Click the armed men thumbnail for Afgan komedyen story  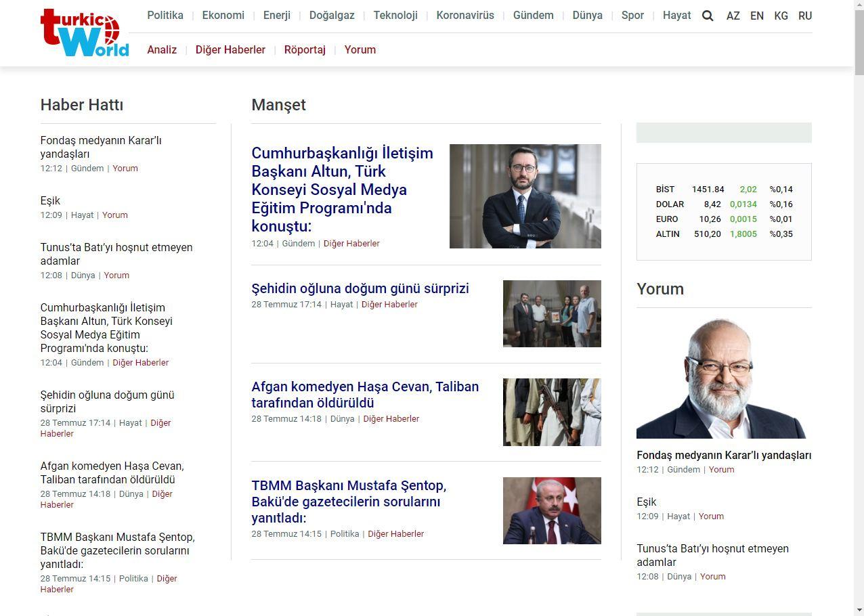click(552, 412)
